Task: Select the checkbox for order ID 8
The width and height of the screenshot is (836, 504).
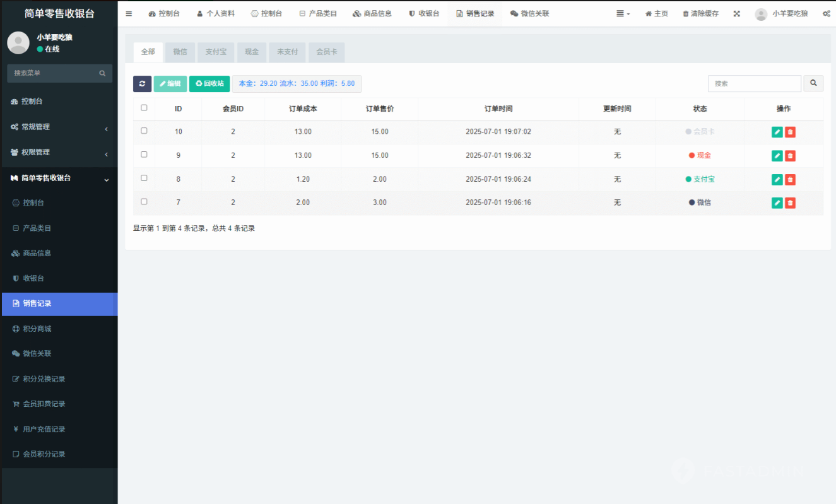Action: tap(144, 179)
